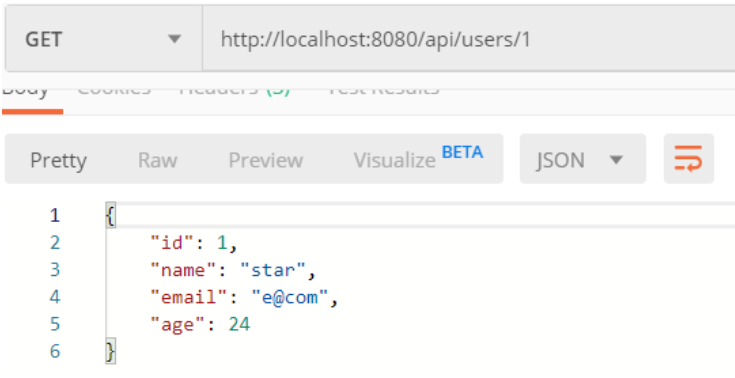Toggle the word wrap icon
Image resolution: width=735 pixels, height=378 pixels.
pyautogui.click(x=688, y=159)
